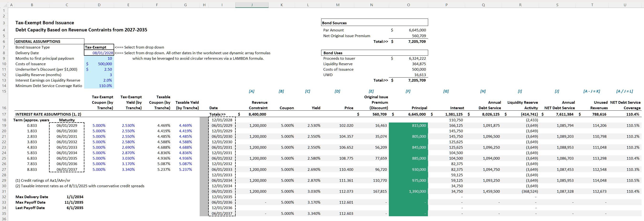Select Maturity date 06/01/2029 in assumptions table
Screen dimensions: 644x221
pos(67,126)
